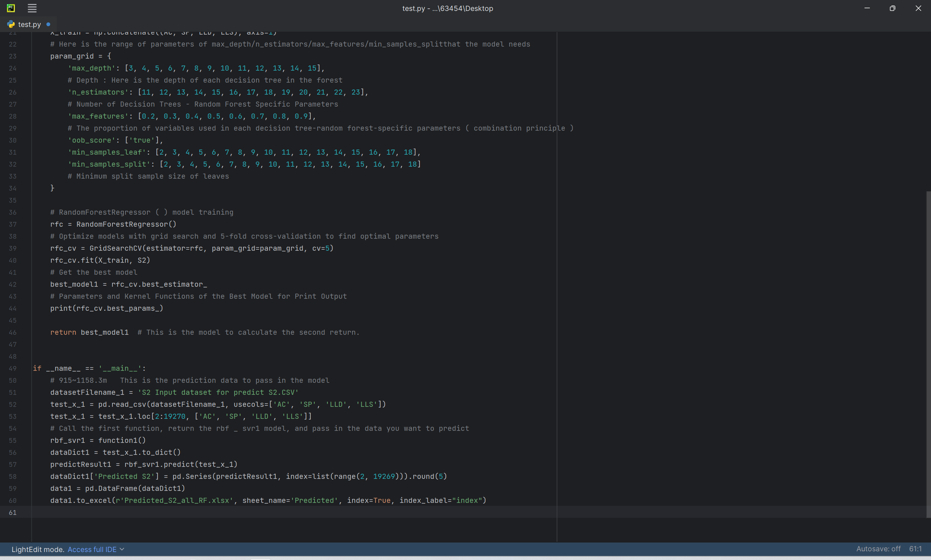
Task: Click rbf_svr1 = function1() line
Action: pos(98,440)
